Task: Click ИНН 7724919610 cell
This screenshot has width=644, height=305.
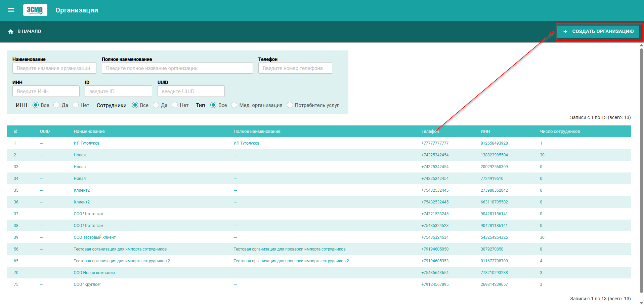Action: (492, 178)
